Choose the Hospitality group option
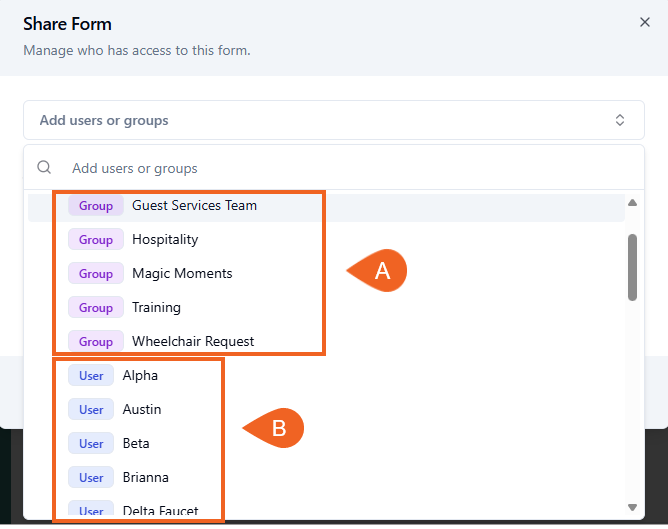 tap(165, 240)
